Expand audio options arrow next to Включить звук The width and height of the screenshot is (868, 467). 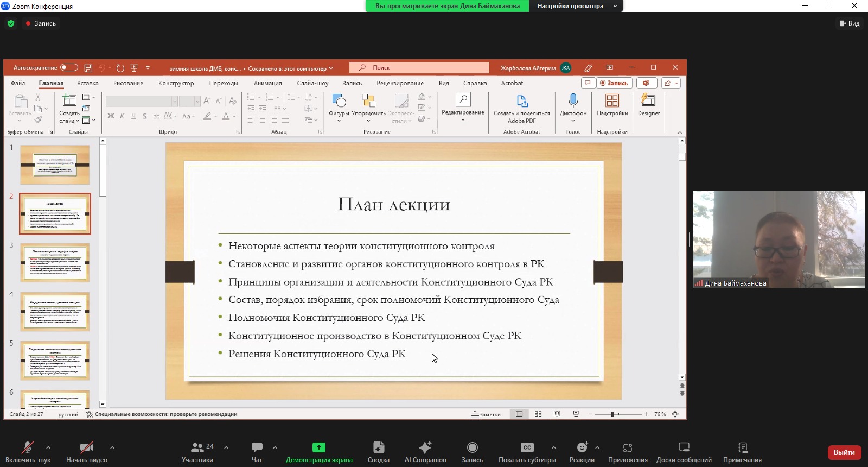[x=48, y=447]
